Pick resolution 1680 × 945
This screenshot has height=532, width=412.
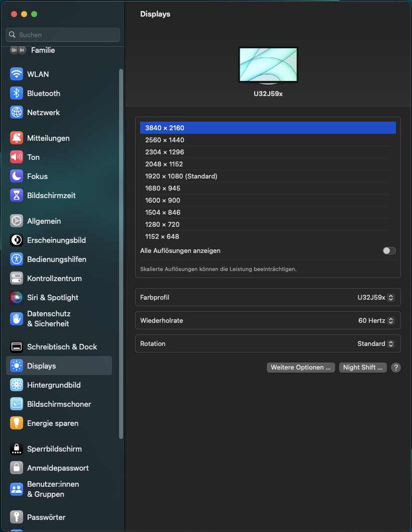[x=268, y=188]
